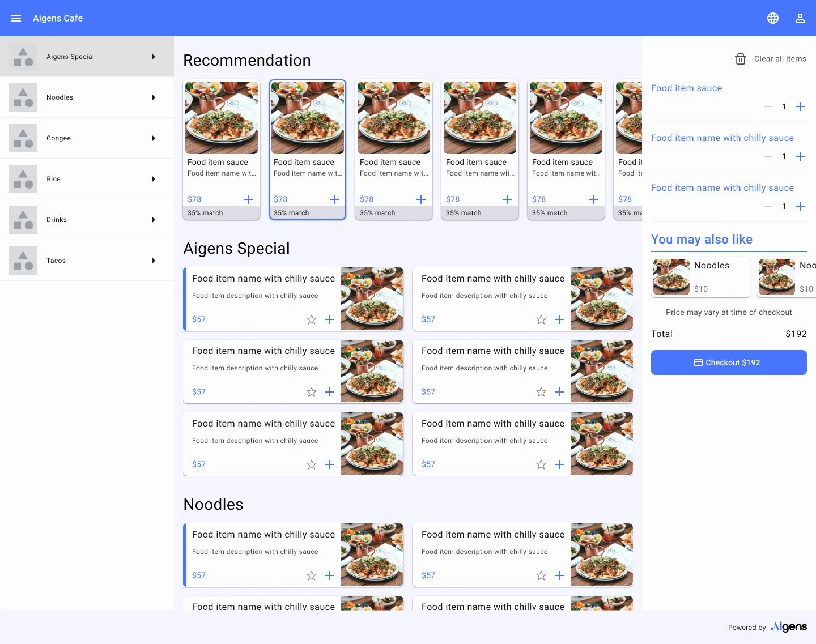This screenshot has height=644, width=816.
Task: Click the card icon on the Checkout button
Action: (698, 362)
